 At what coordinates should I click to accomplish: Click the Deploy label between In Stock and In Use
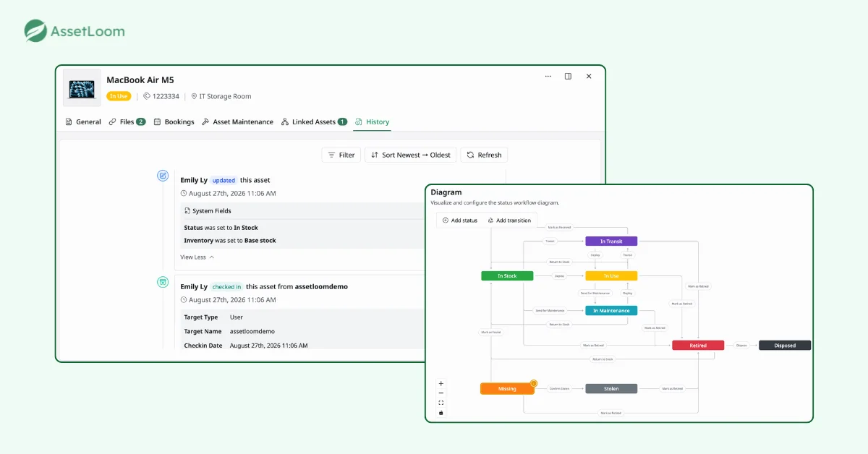click(x=559, y=276)
